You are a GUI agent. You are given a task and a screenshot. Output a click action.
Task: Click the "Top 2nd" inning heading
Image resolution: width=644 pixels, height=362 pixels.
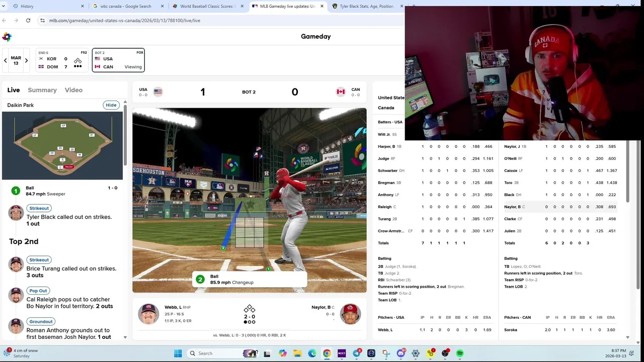coord(24,241)
